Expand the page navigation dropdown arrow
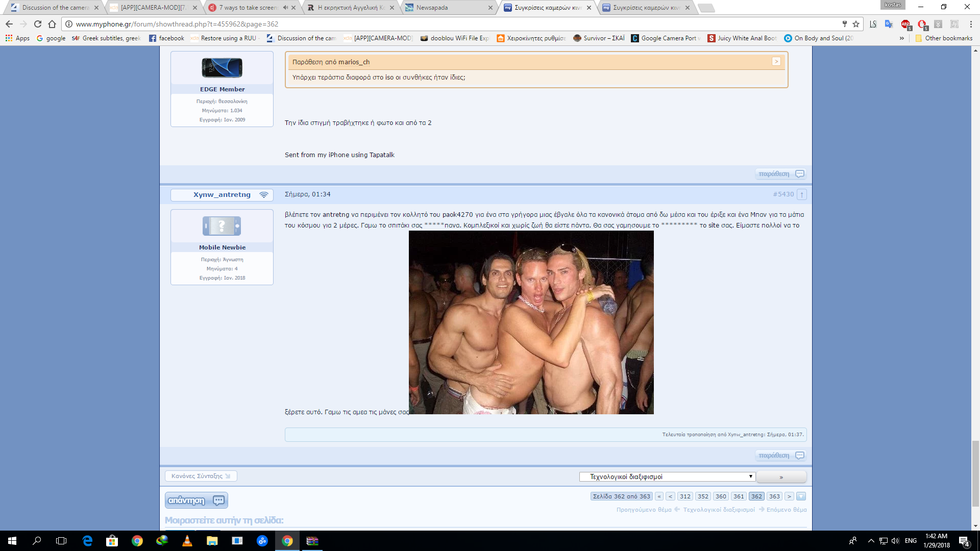Viewport: 980px width, 551px height. (x=801, y=496)
